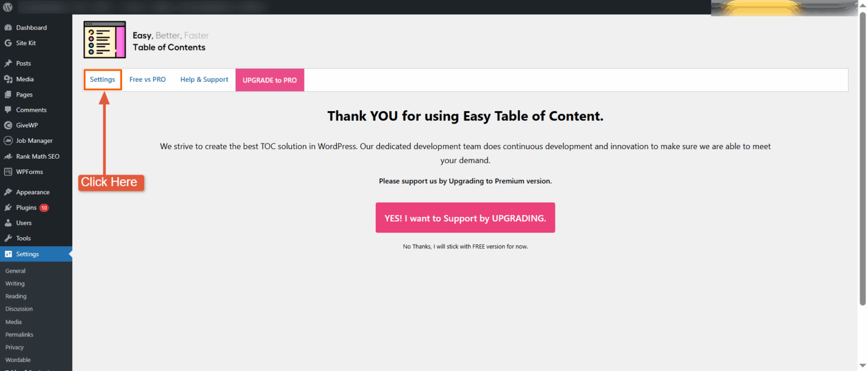Open the Appearance menu
868x371 pixels.
(32, 192)
